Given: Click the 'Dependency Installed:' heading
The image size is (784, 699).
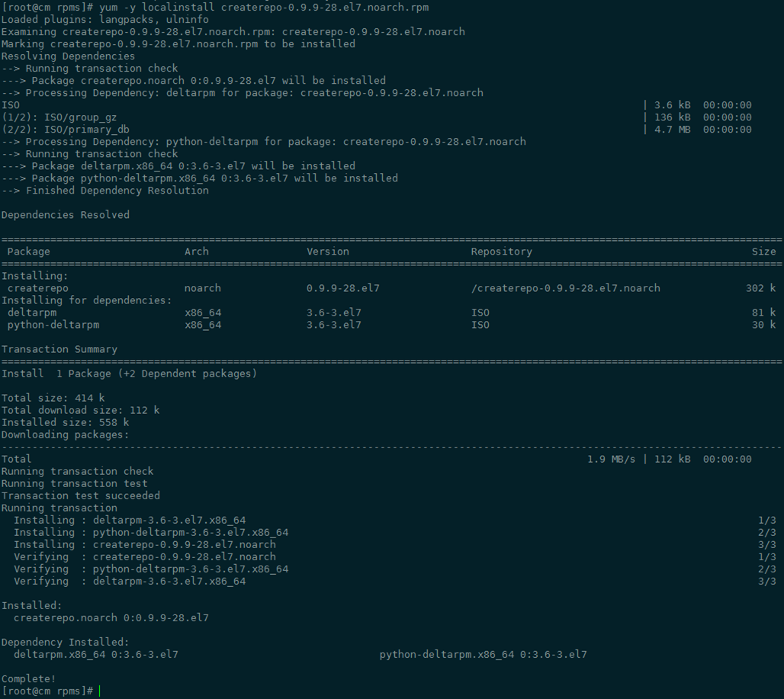Looking at the screenshot, I should pos(65,643).
